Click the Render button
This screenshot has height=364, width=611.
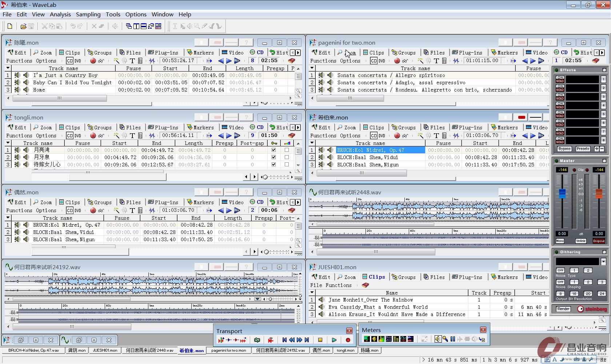tap(563, 309)
